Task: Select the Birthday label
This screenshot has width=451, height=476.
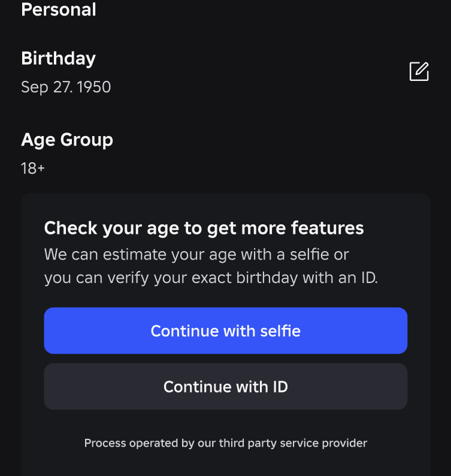Action: [x=58, y=58]
